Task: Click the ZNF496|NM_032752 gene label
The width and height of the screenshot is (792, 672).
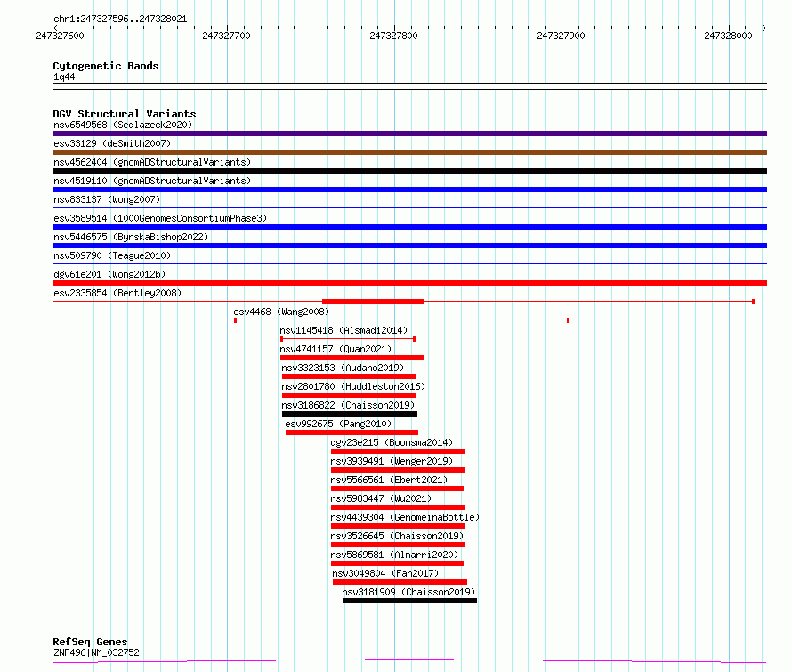Action: [x=96, y=652]
